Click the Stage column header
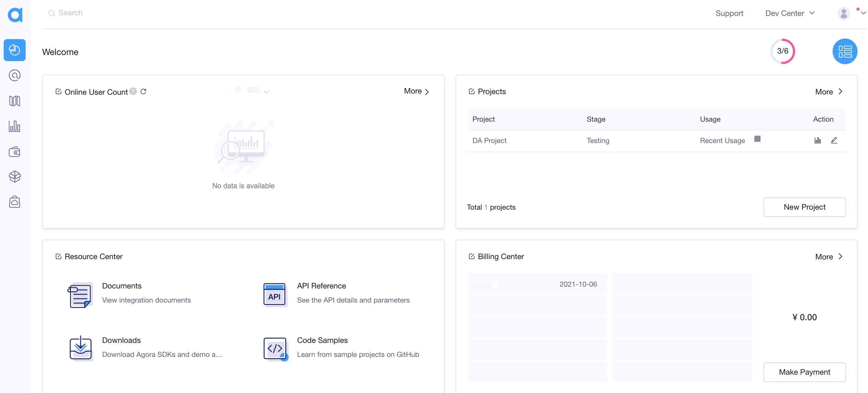Viewport: 868px width, 393px height. [x=596, y=119]
